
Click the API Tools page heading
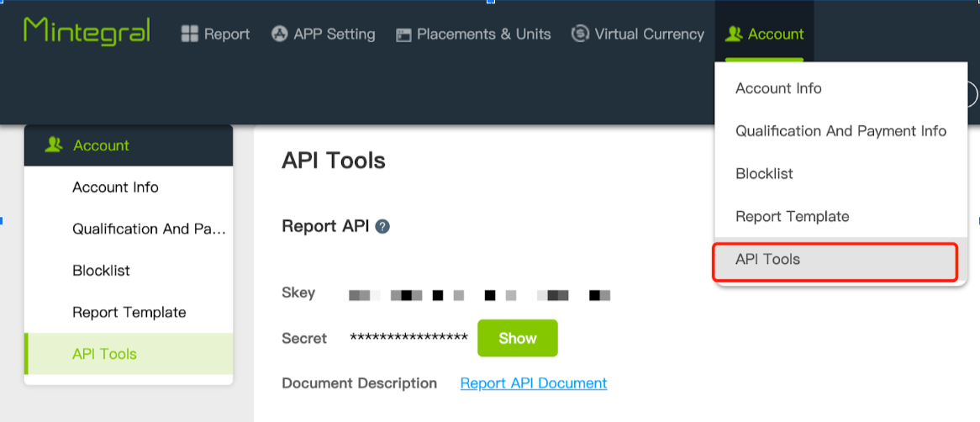tap(334, 161)
